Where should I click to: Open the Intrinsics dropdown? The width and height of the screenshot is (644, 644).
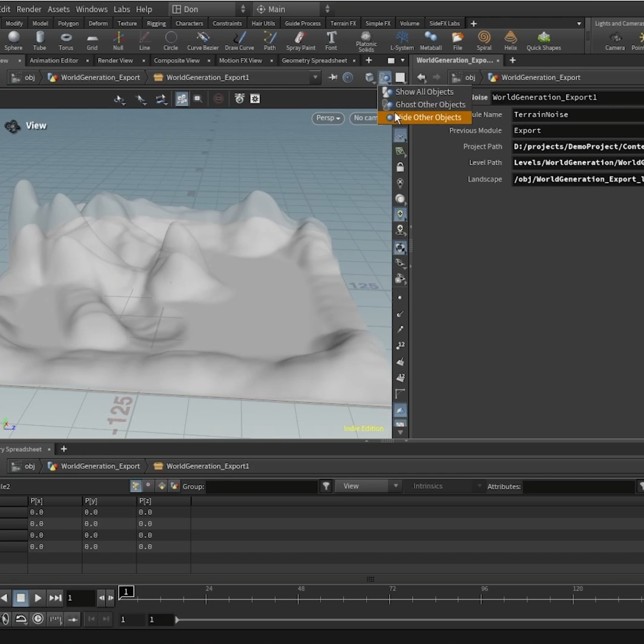[x=445, y=486]
